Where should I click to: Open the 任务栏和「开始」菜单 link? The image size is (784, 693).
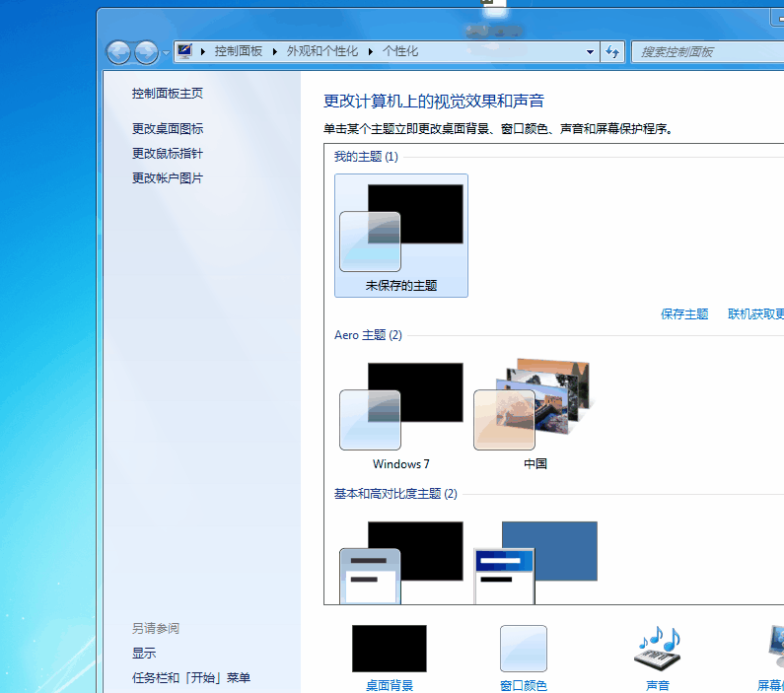[x=191, y=677]
